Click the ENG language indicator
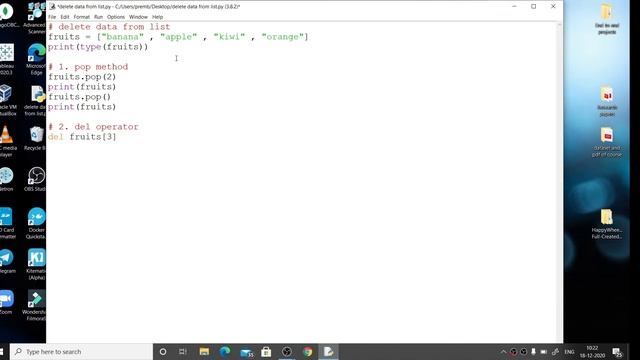The image size is (640, 360). pyautogui.click(x=569, y=351)
